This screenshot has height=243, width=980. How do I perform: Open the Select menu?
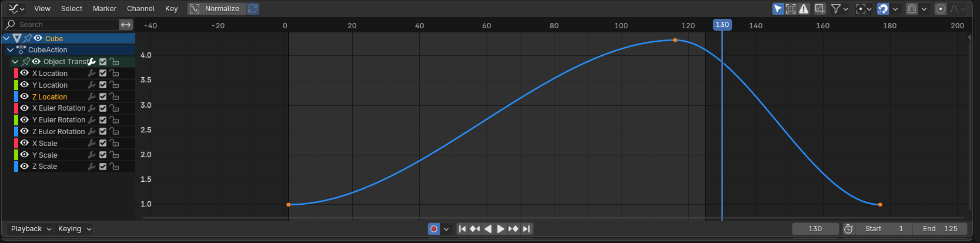tap(72, 9)
